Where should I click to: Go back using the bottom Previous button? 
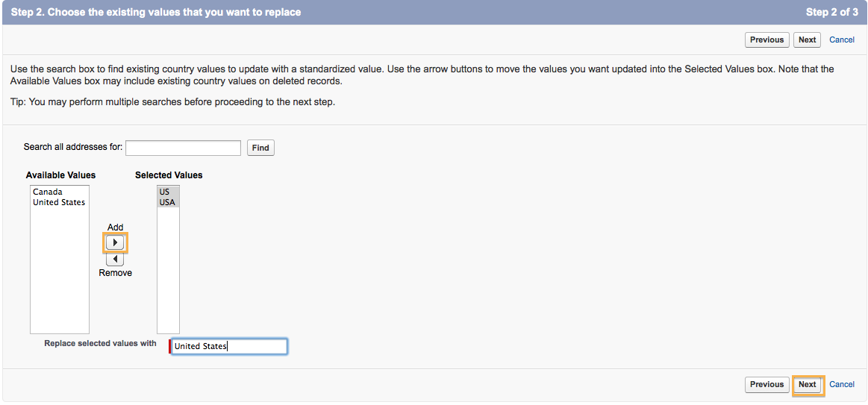tap(766, 384)
